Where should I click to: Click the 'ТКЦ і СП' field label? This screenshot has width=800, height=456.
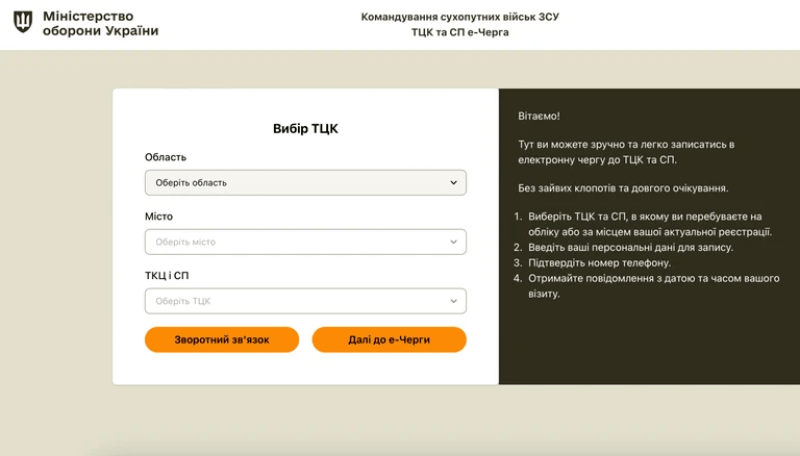tap(167, 275)
